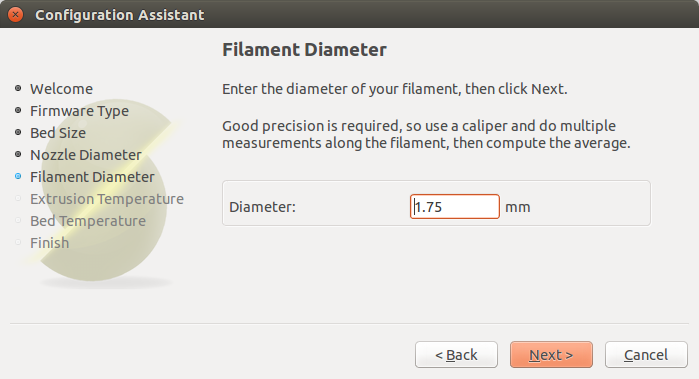Click the mm unit label
The image size is (699, 379).
[518, 207]
